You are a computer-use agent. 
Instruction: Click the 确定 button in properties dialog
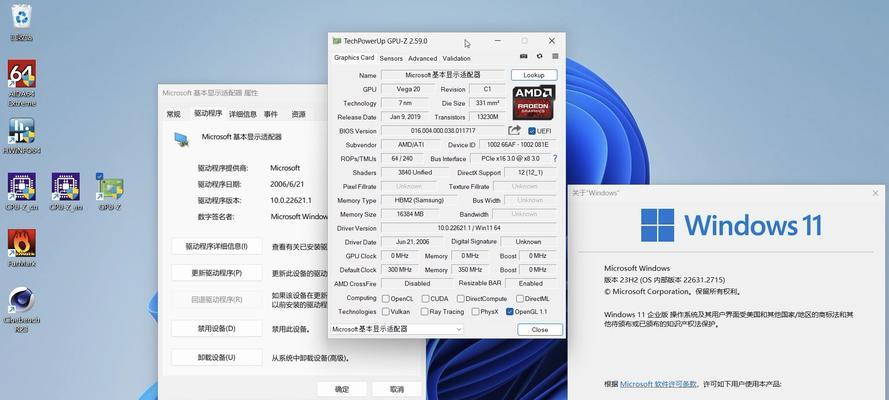tap(341, 389)
